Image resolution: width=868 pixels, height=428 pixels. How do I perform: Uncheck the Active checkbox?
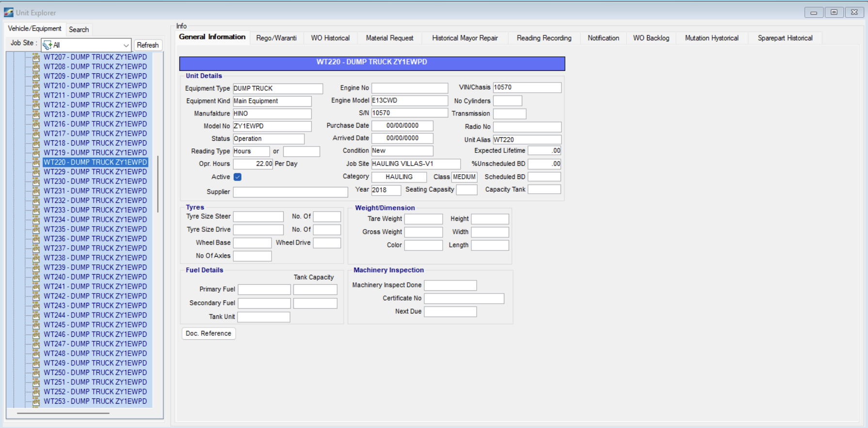coord(238,177)
